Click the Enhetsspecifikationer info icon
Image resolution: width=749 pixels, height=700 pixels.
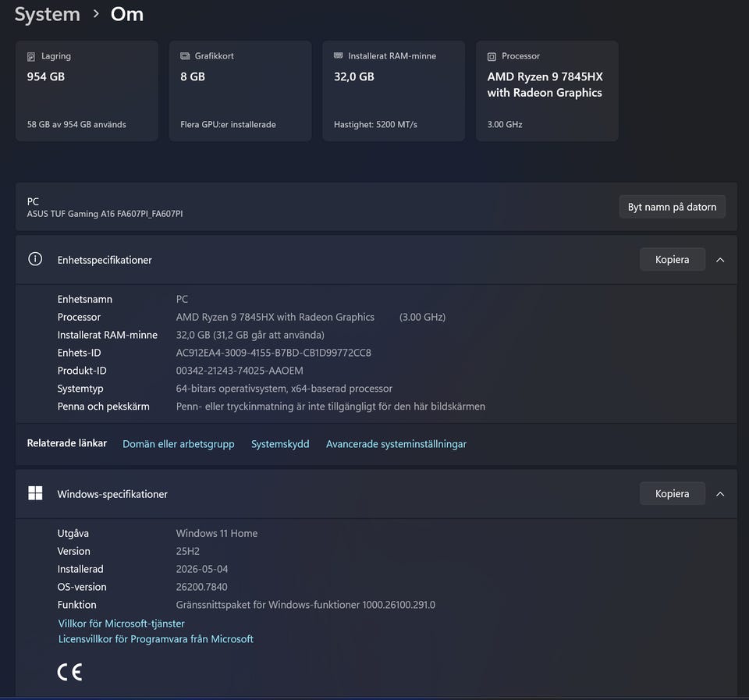coord(35,259)
